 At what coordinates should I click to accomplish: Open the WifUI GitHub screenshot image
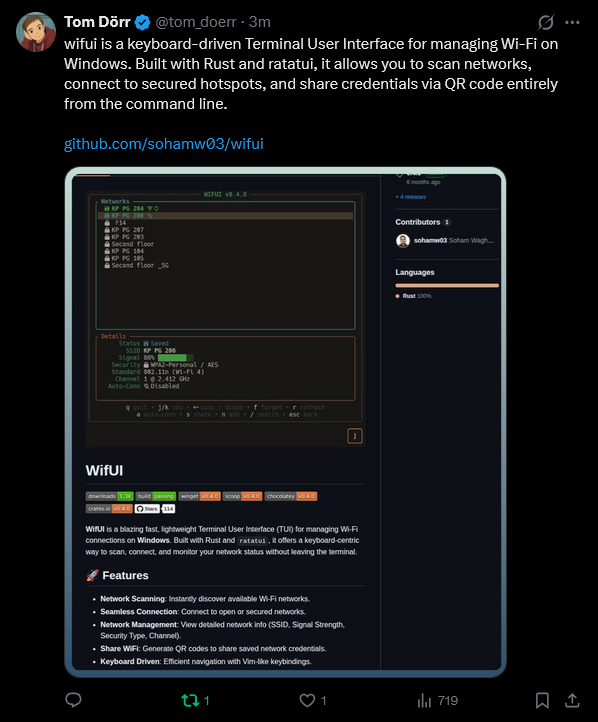[285, 422]
